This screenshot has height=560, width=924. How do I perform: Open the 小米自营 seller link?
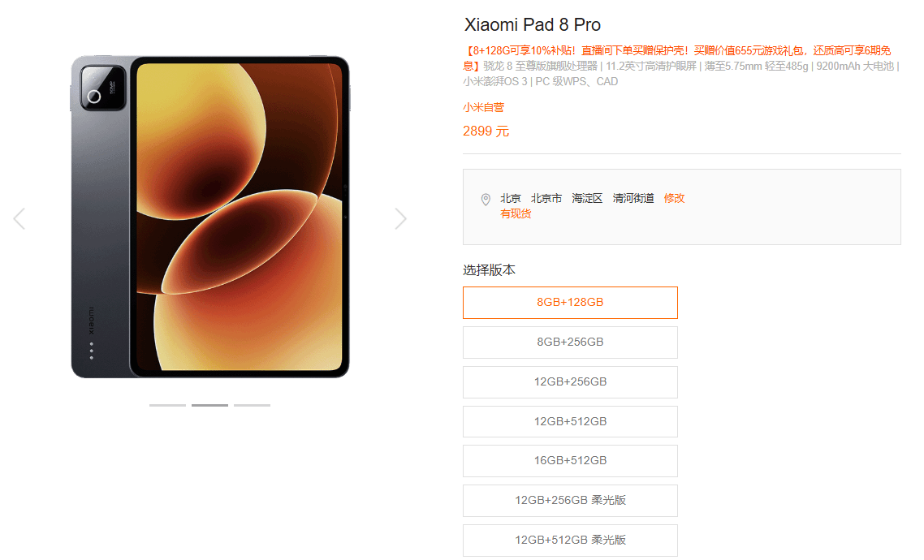(x=483, y=107)
